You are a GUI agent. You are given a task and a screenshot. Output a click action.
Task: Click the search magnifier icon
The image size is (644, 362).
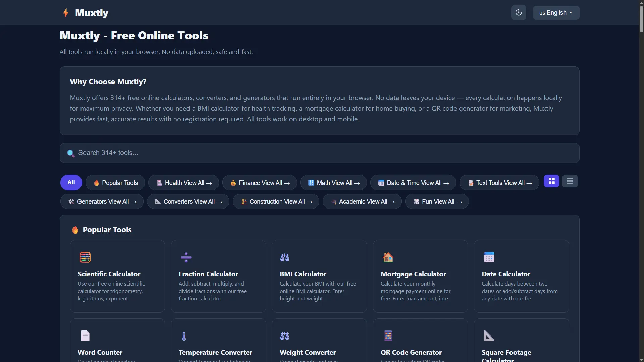(x=71, y=153)
